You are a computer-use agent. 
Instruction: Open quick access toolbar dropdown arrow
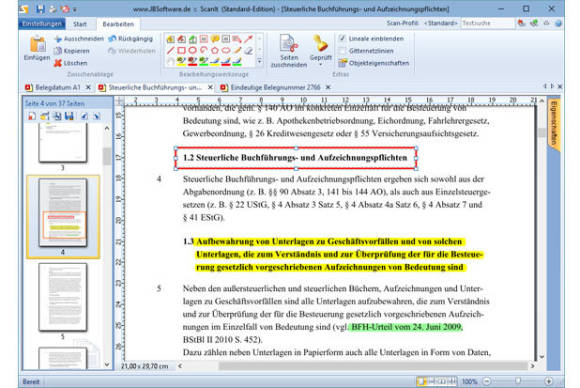75,9
